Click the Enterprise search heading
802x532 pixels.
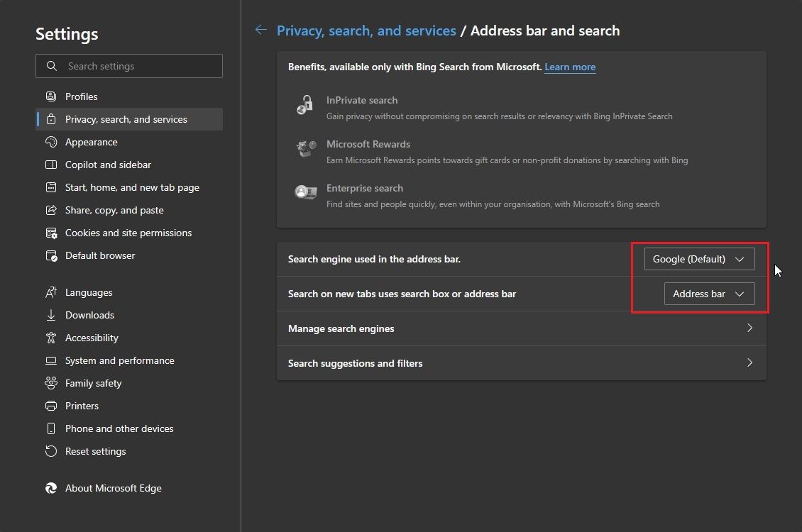click(x=365, y=188)
